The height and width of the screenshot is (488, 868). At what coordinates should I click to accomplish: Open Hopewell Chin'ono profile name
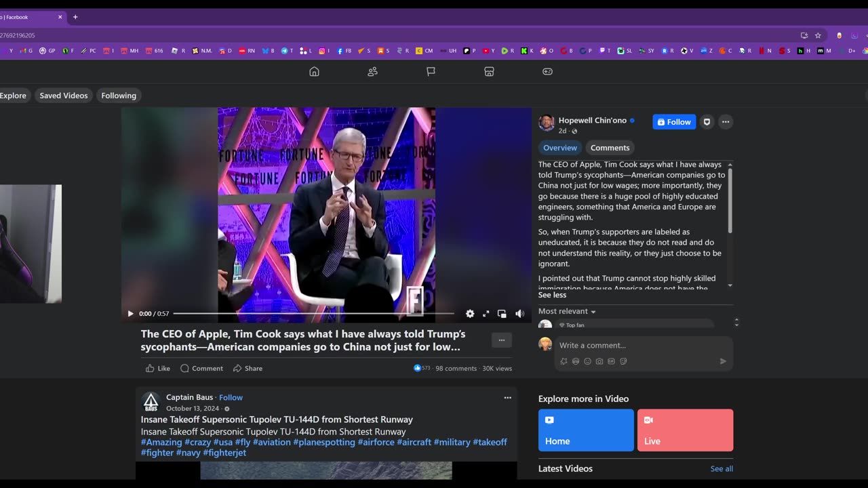click(592, 121)
